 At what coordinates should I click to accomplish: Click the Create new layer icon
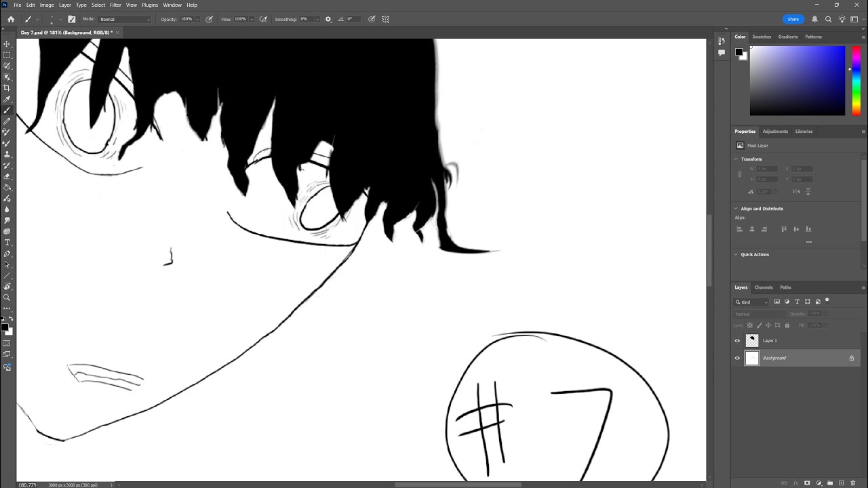(841, 483)
